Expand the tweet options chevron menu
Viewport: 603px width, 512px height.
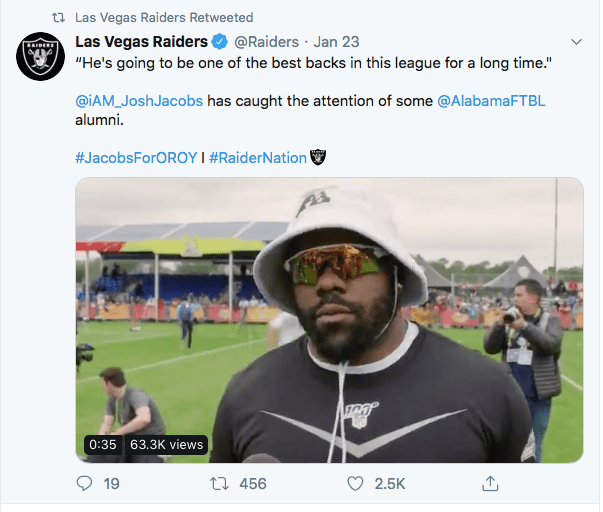[x=576, y=42]
